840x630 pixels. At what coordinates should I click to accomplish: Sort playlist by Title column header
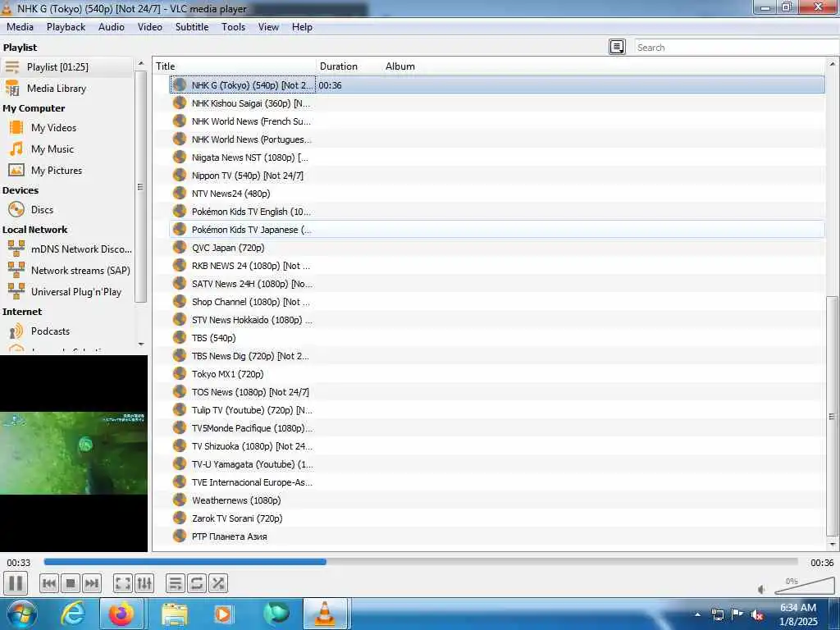point(235,66)
